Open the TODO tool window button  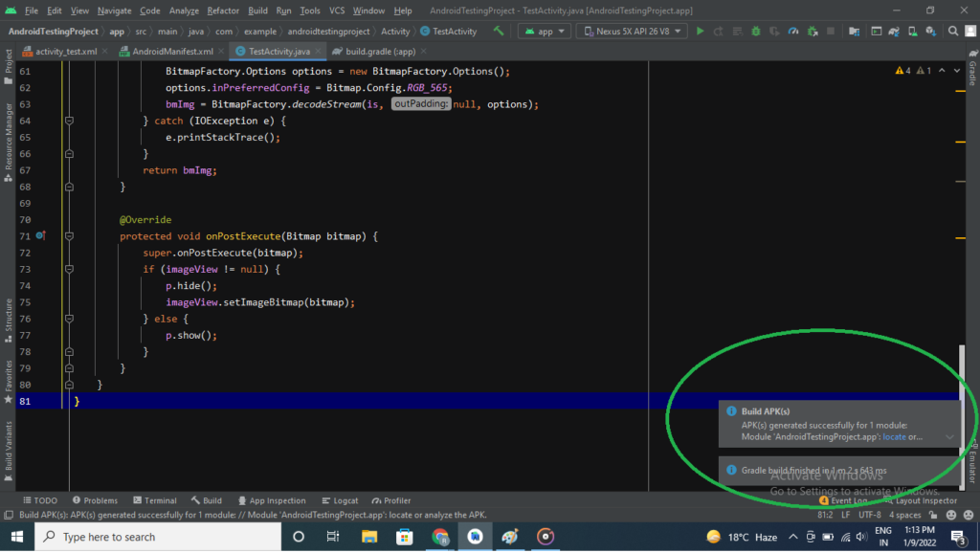point(40,500)
